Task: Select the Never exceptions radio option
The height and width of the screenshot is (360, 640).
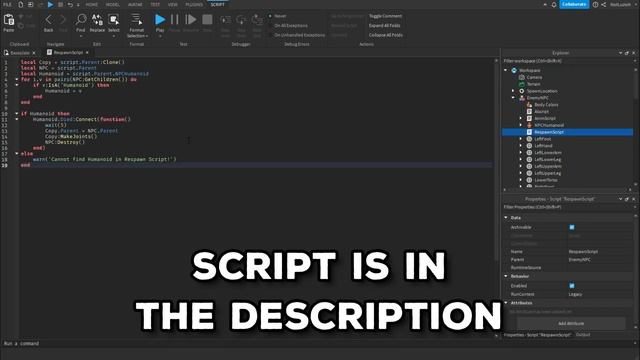Action: (270, 16)
